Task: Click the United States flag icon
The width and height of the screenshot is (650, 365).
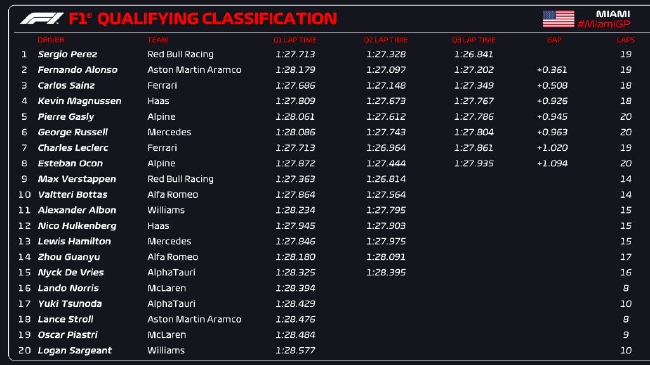Action: 558,19
